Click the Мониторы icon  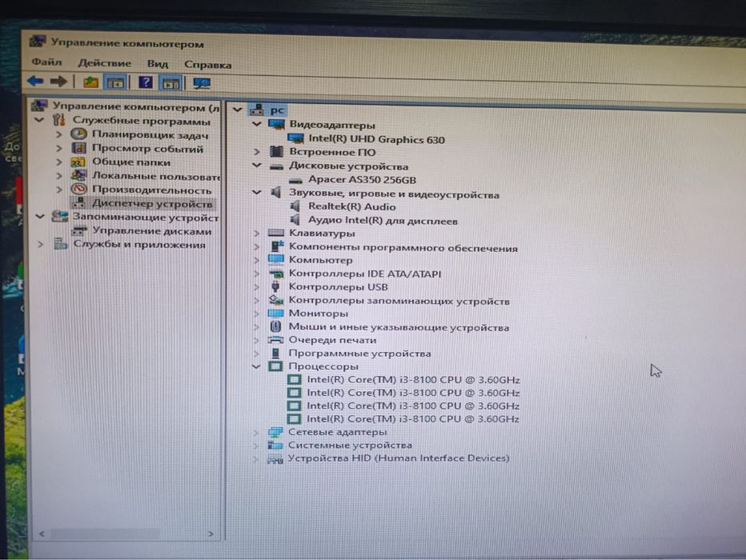(276, 314)
